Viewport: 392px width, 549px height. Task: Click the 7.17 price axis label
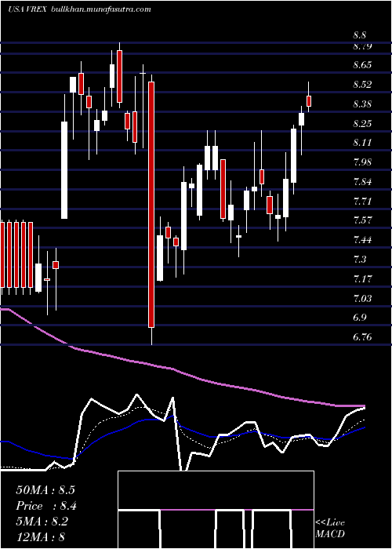362,279
